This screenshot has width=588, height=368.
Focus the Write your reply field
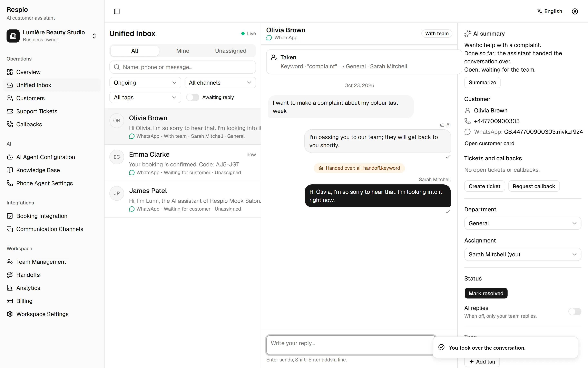(x=351, y=345)
